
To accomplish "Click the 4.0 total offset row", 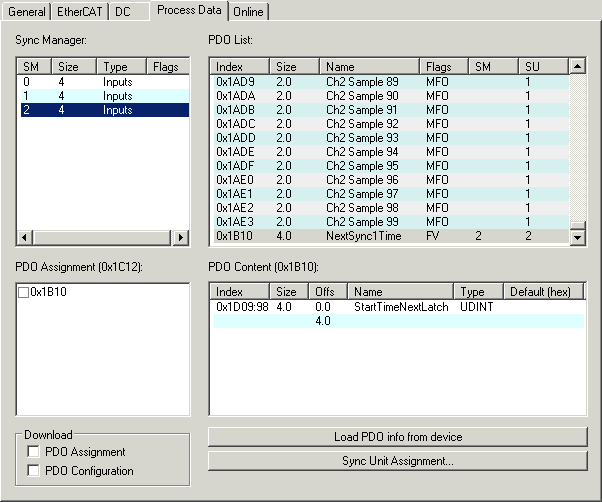I will coord(399,321).
